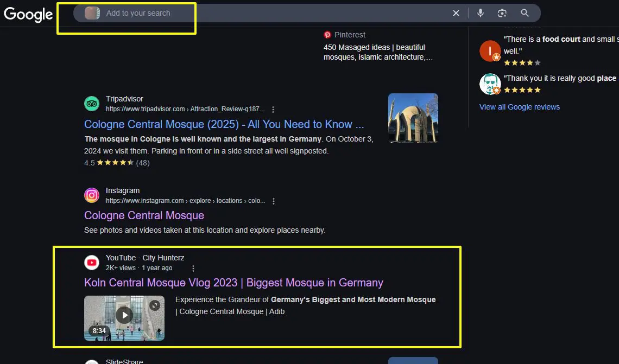Open more options for YouTube result
The image size is (619, 364).
tap(193, 269)
